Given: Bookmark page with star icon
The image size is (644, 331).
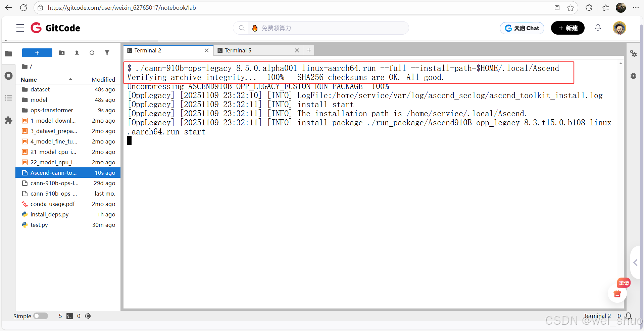Looking at the screenshot, I should [571, 8].
